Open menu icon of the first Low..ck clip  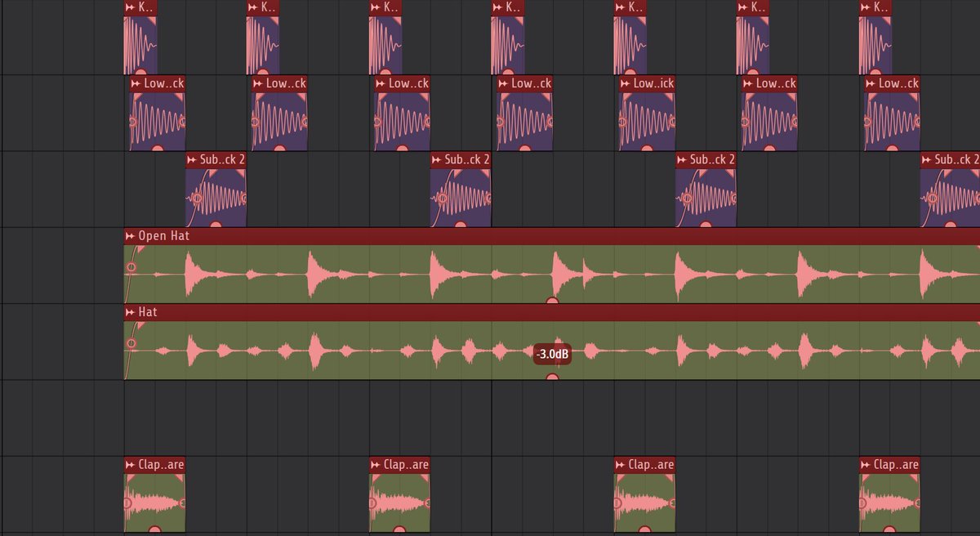pyautogui.click(x=136, y=83)
